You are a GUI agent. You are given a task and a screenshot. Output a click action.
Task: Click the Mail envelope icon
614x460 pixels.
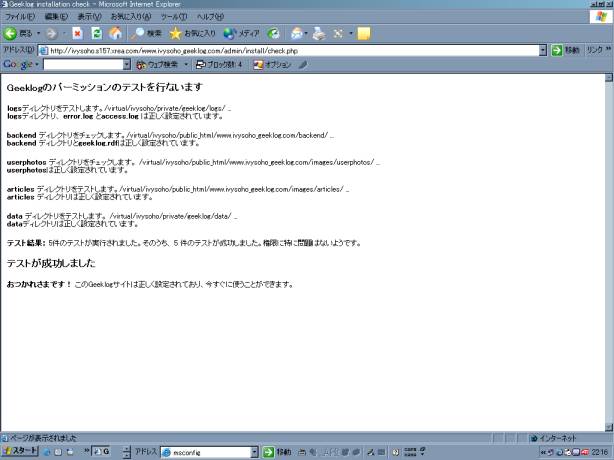coord(297,34)
